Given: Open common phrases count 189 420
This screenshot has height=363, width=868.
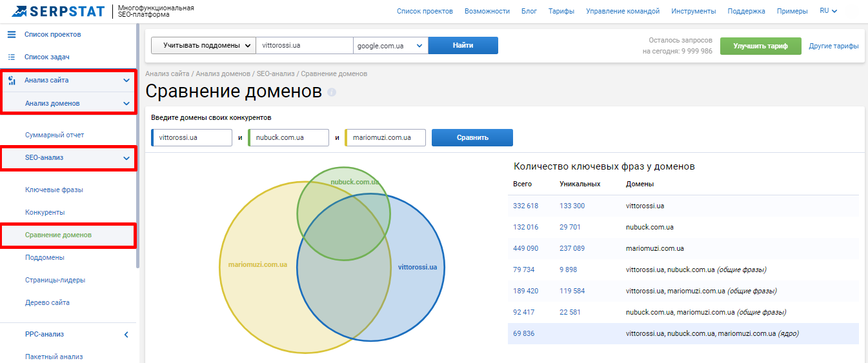Looking at the screenshot, I should coord(525,291).
